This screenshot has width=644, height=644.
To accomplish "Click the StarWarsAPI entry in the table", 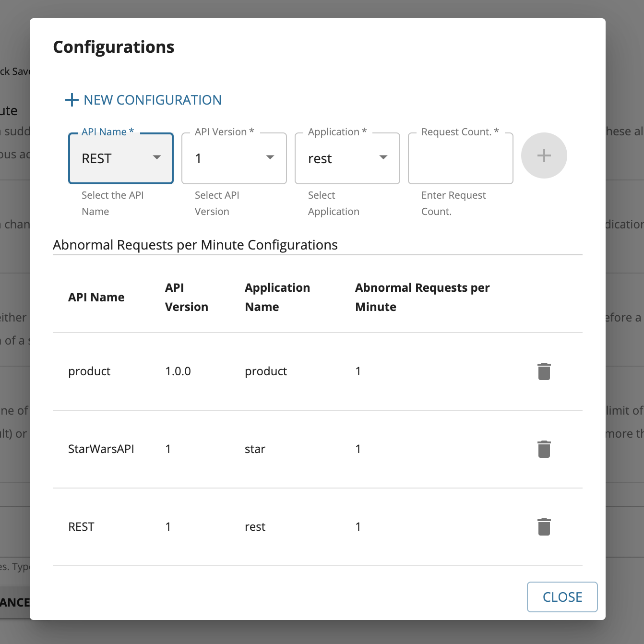I will click(x=101, y=449).
